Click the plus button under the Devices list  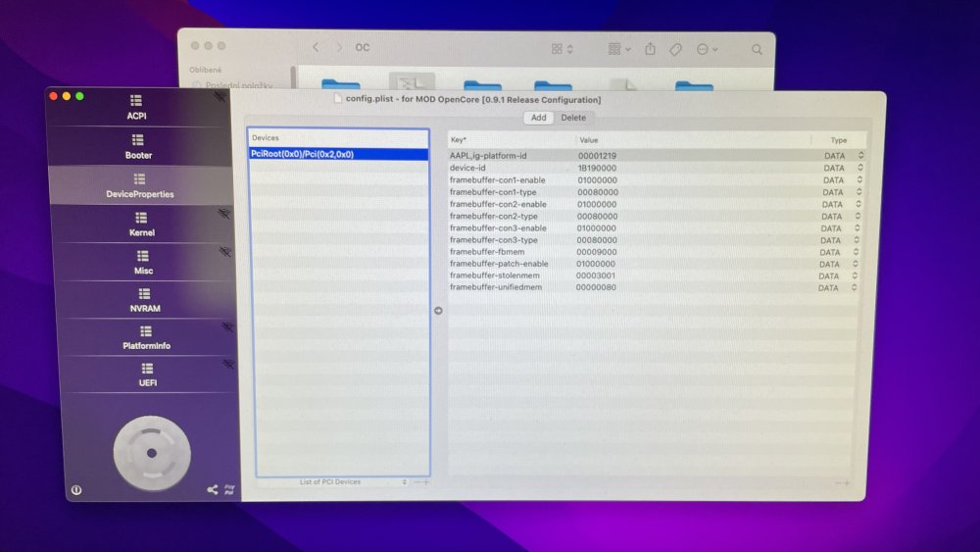point(426,482)
